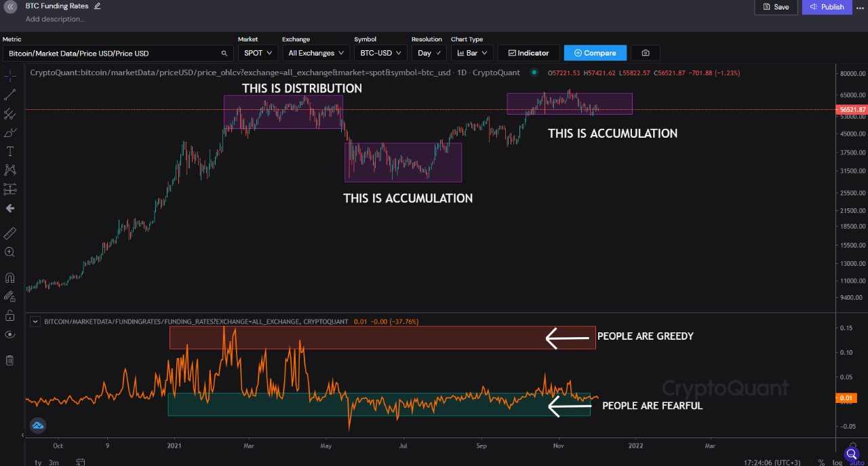Remove all drawings with the trash icon
The width and height of the screenshot is (868, 466).
point(9,360)
